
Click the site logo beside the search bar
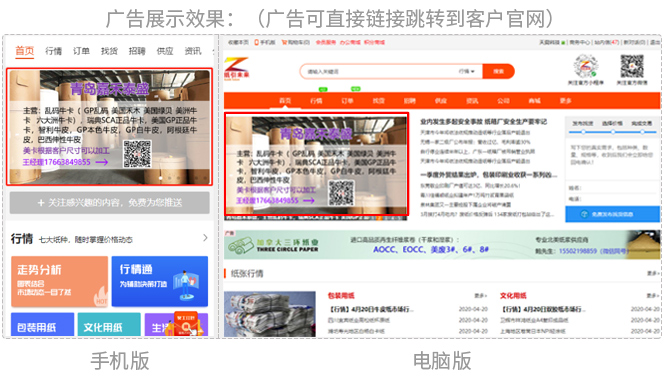click(236, 68)
